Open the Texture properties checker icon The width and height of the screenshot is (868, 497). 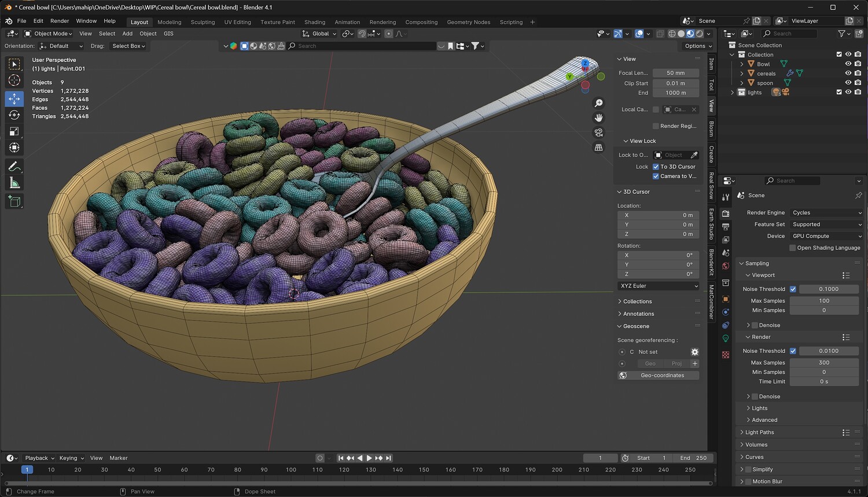tap(726, 354)
